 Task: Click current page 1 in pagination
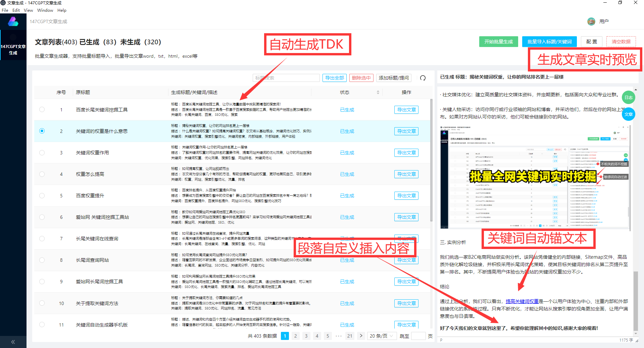[x=285, y=336]
